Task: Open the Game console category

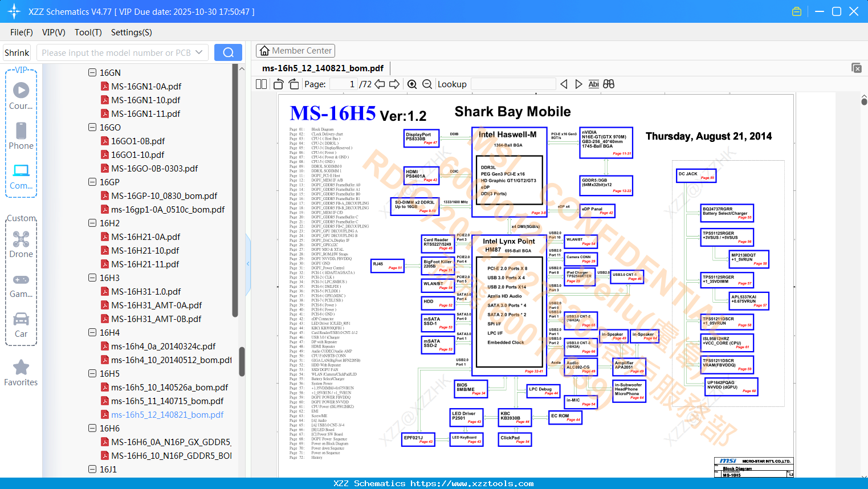Action: (21, 285)
